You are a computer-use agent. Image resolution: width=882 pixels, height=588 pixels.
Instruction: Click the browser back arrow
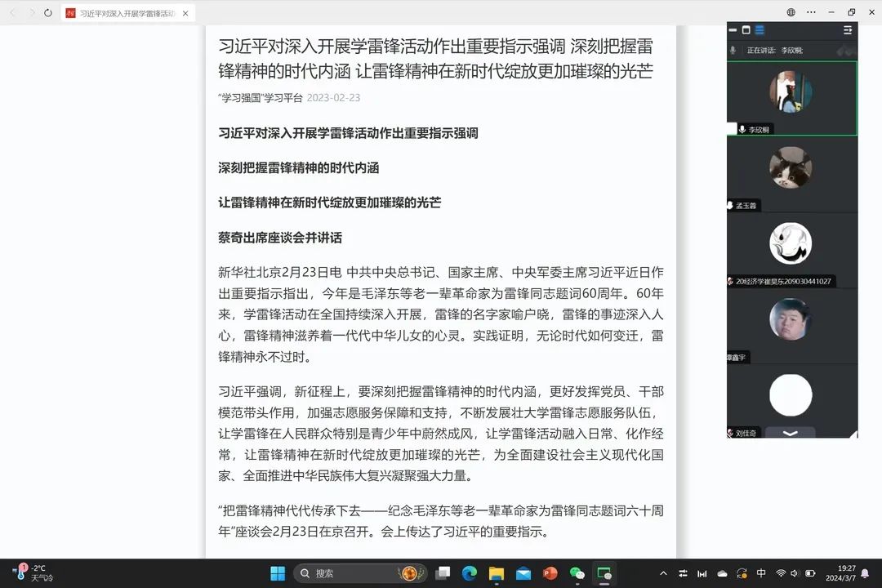click(x=12, y=13)
